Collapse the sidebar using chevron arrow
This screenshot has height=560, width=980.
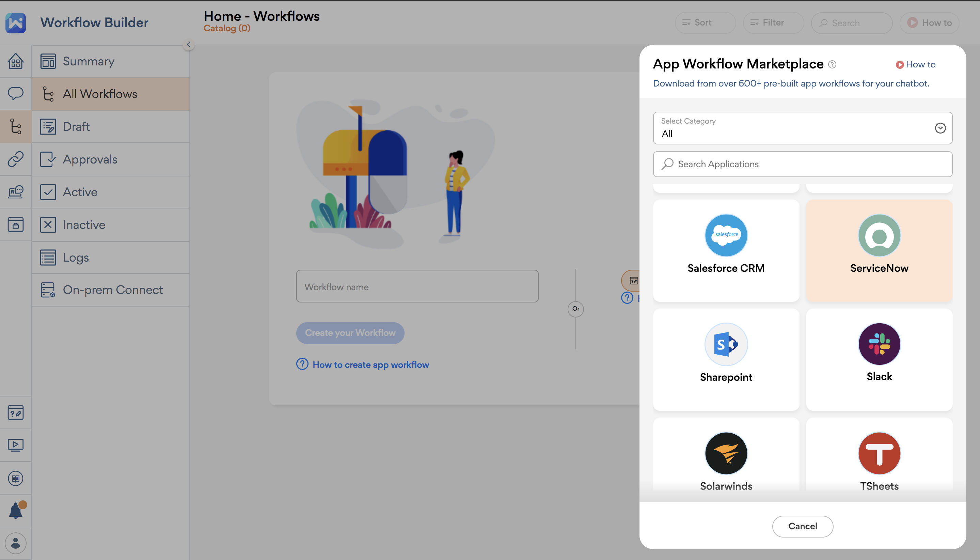188,45
